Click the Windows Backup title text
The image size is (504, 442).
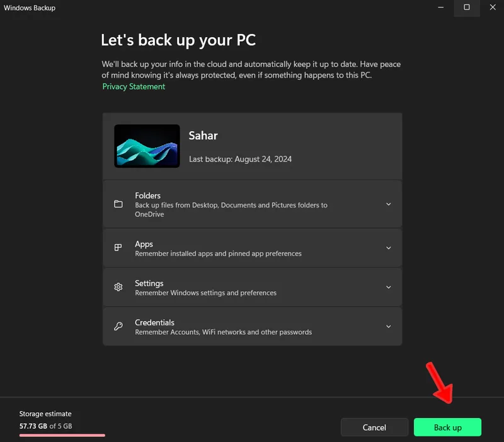[30, 8]
